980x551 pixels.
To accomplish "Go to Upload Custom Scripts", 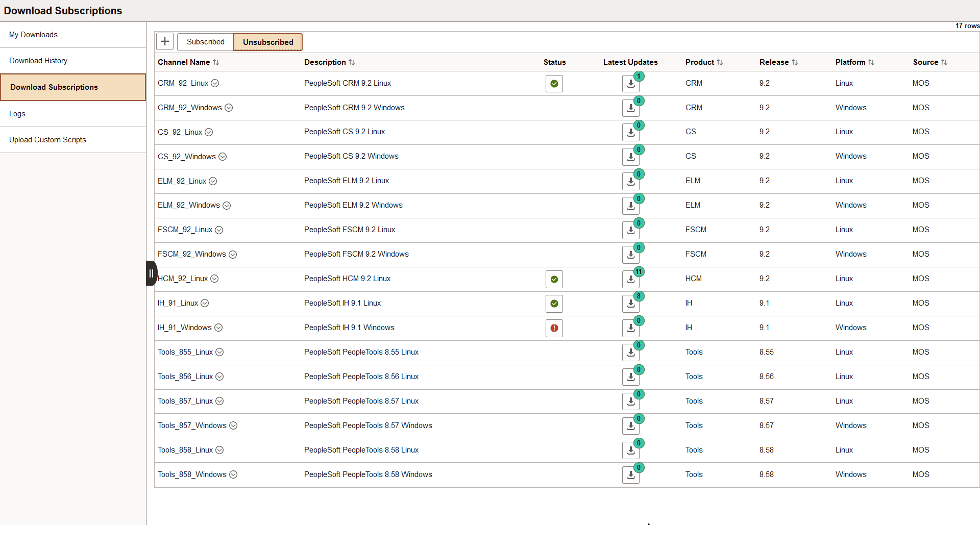I will click(x=47, y=139).
